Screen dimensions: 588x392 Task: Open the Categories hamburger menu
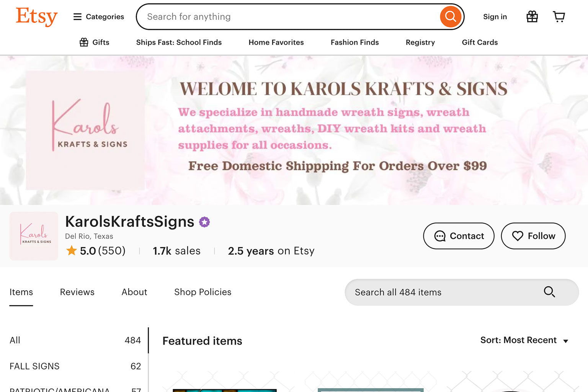[x=99, y=17]
